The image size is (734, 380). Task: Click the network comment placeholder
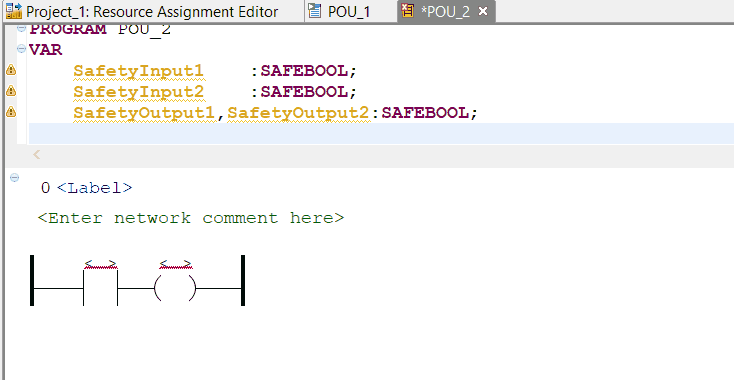(x=191, y=218)
